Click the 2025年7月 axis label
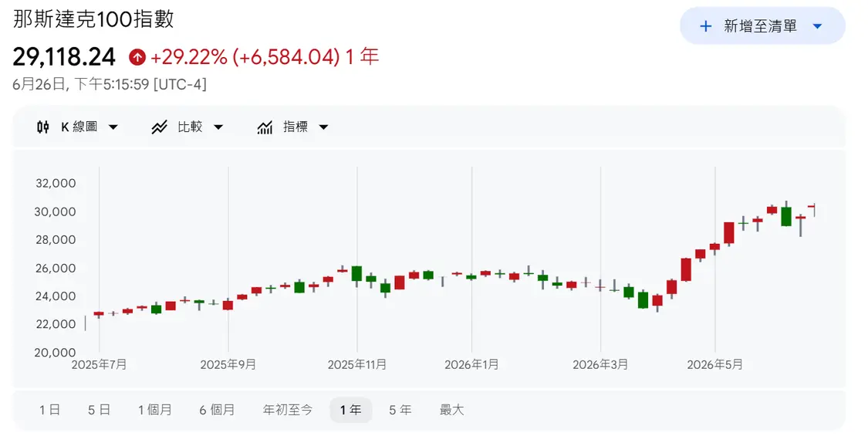 (x=99, y=364)
